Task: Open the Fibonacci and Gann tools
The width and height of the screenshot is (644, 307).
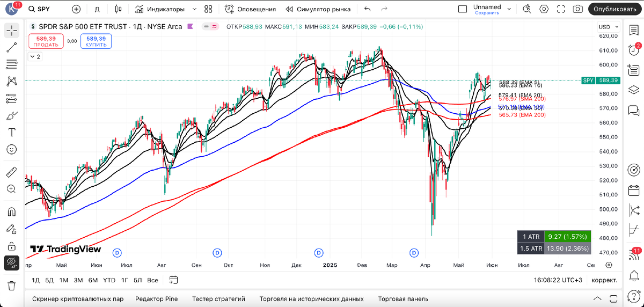Action: tap(11, 64)
